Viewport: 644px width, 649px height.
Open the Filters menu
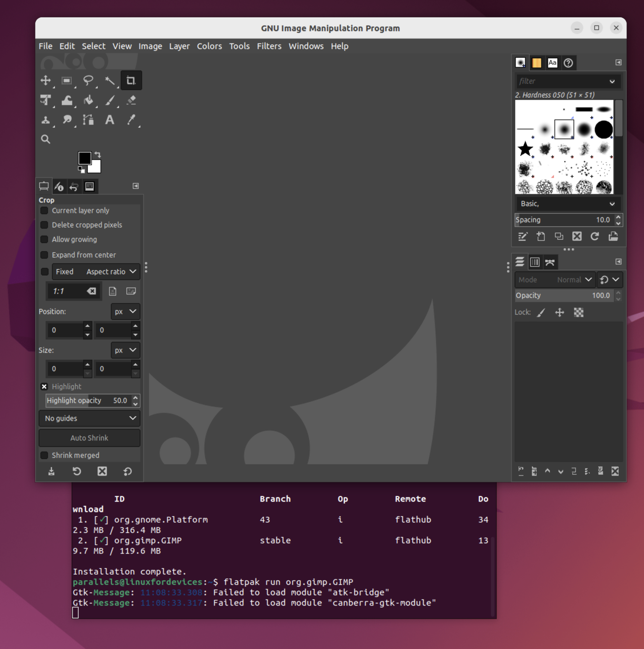point(269,46)
